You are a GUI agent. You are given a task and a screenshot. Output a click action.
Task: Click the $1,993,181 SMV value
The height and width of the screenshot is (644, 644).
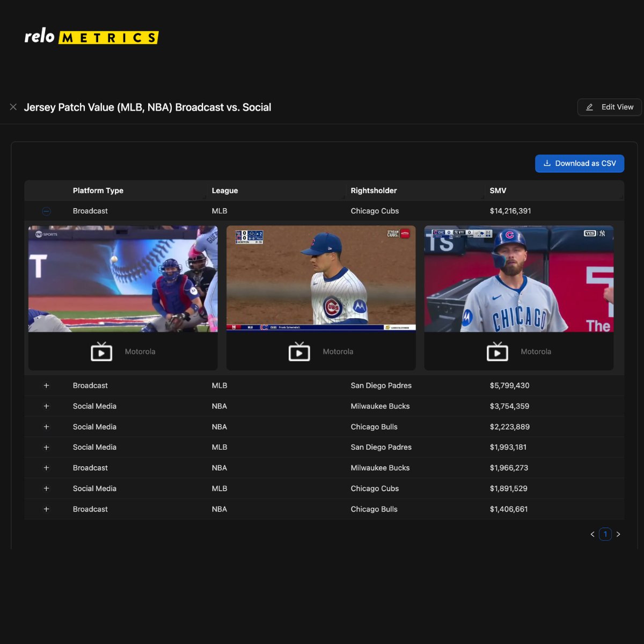coord(508,448)
